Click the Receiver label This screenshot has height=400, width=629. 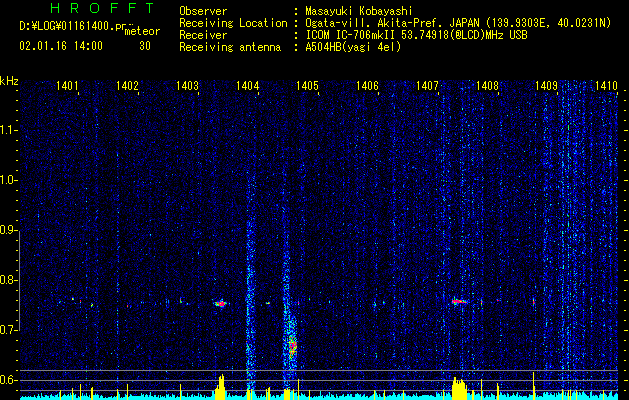tap(203, 35)
